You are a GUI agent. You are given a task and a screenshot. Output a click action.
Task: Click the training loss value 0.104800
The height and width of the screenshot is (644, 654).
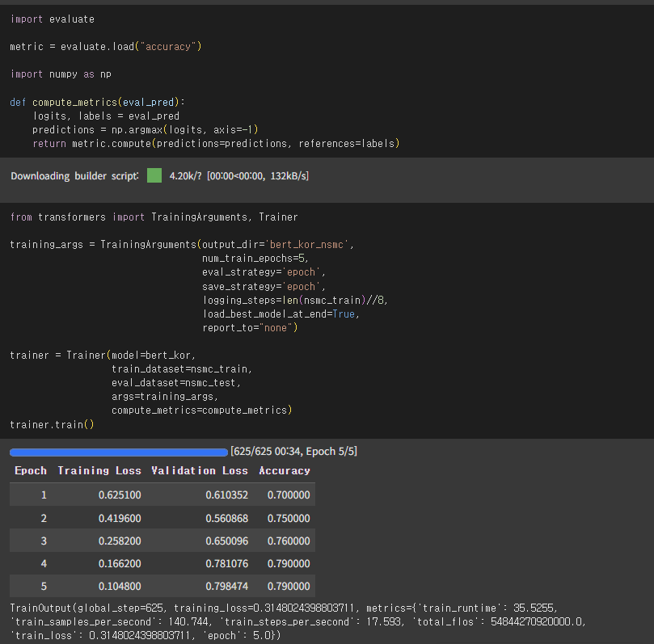point(120,586)
